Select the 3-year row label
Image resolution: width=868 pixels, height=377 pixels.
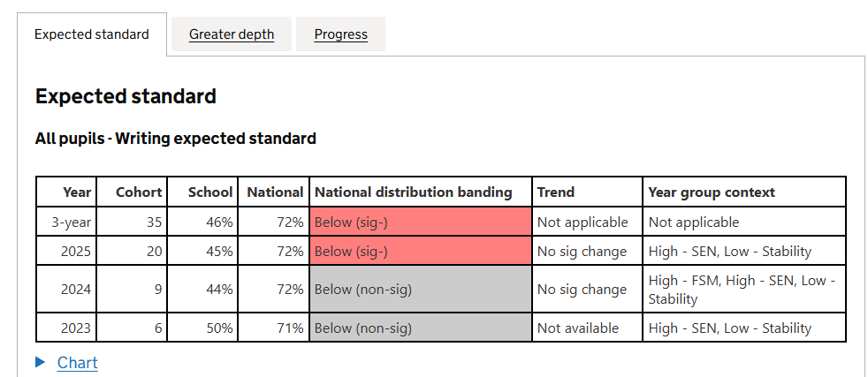click(x=72, y=222)
